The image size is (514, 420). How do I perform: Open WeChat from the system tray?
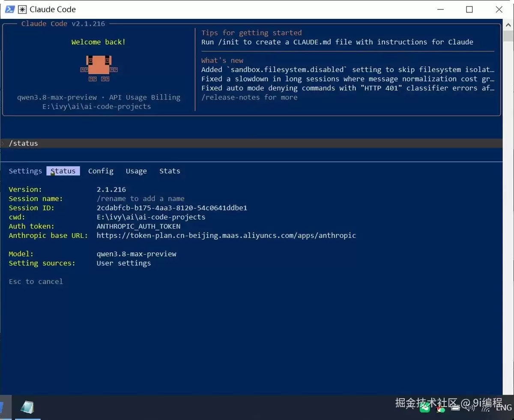(x=425, y=408)
